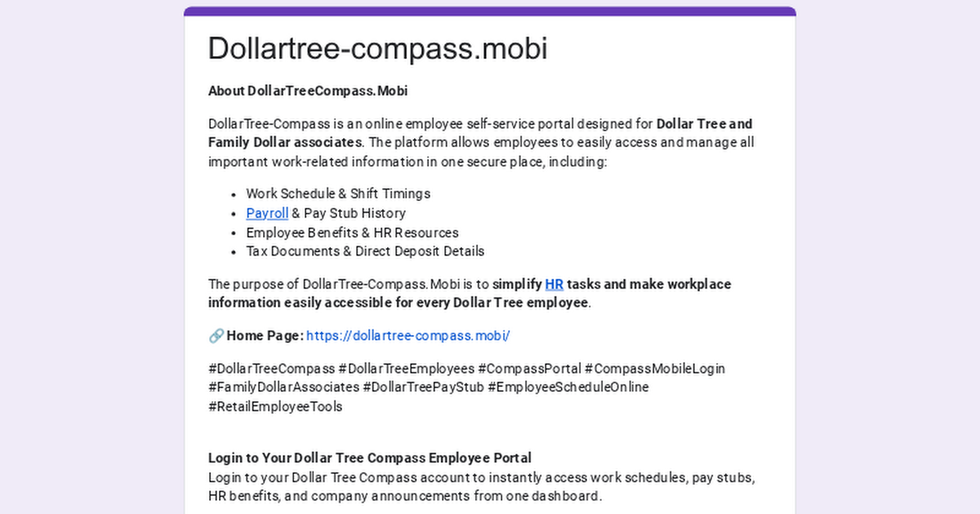980x514 pixels.
Task: Select the Employee Benefits & HR Resources bullet
Action: 352,233
